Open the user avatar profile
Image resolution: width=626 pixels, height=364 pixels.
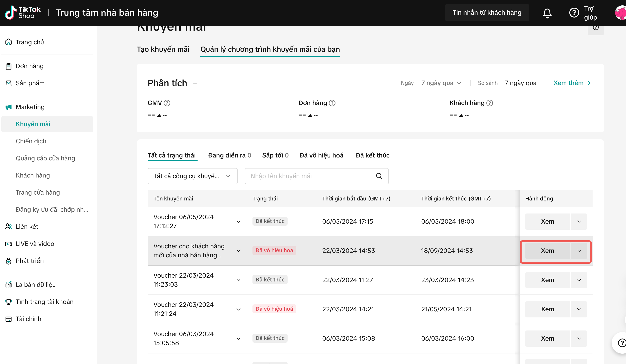coord(621,13)
